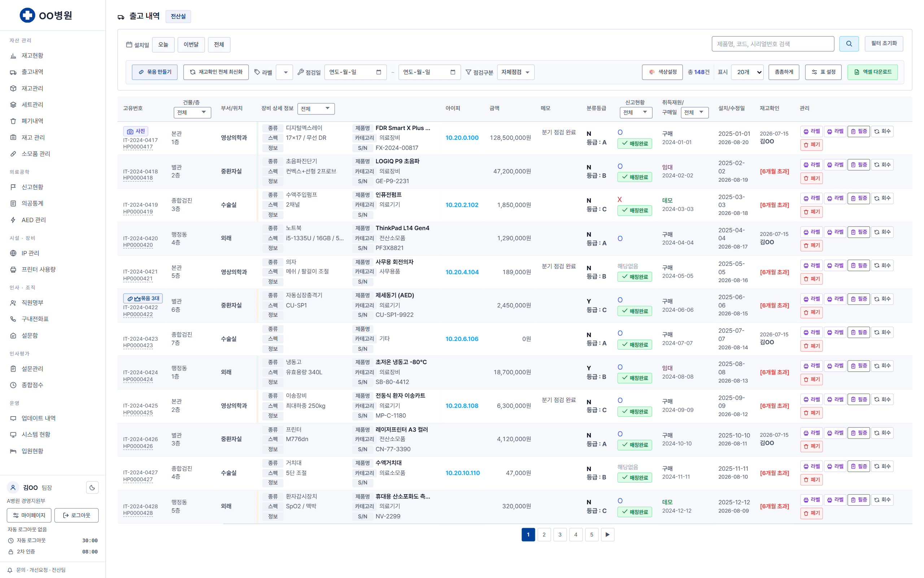Click the product search input field
924x578 pixels.
(x=772, y=44)
